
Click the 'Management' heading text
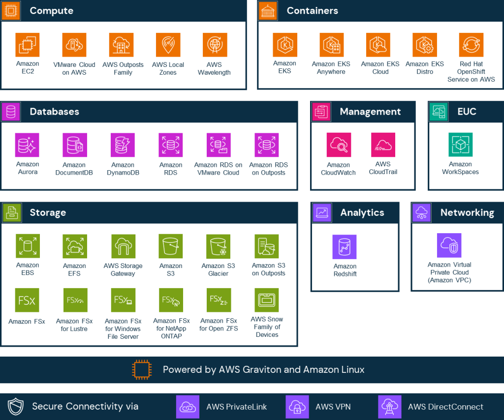click(370, 112)
